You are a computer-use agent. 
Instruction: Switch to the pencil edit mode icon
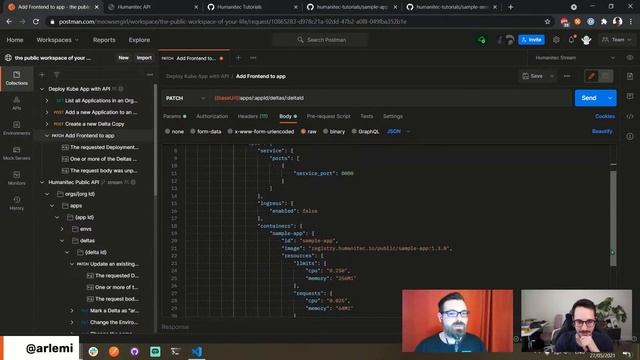click(592, 76)
